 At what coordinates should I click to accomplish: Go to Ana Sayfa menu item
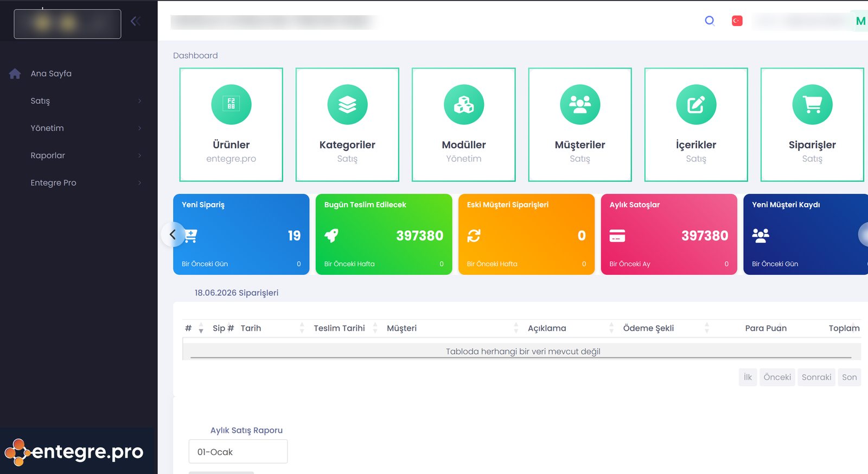[51, 73]
